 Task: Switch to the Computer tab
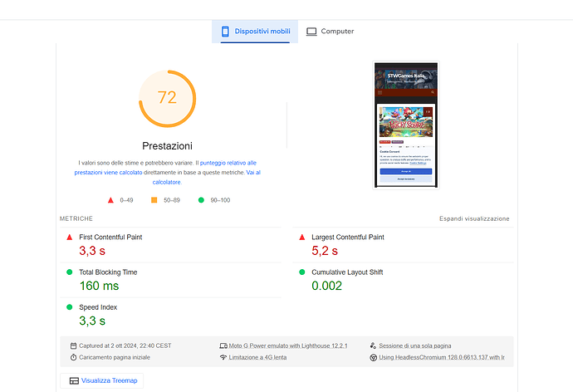point(330,32)
